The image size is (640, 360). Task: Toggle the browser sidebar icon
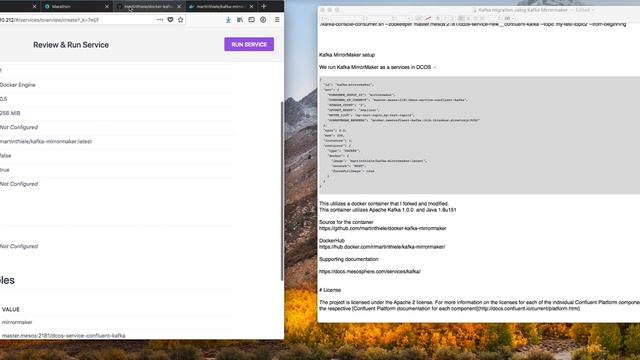point(251,20)
